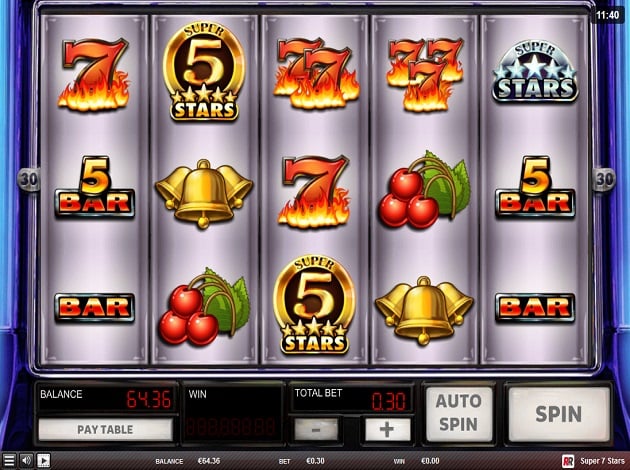Screen dimensions: 630x470
Task: Select the silver Super Stars symbol
Action: coord(535,71)
